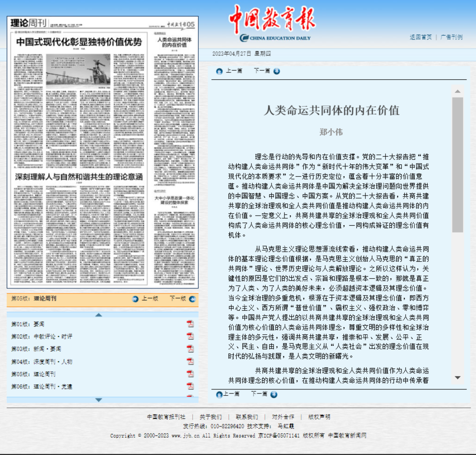
Task: Open PDF icon for 第04版 深度周刊·人物
Action: point(190,361)
